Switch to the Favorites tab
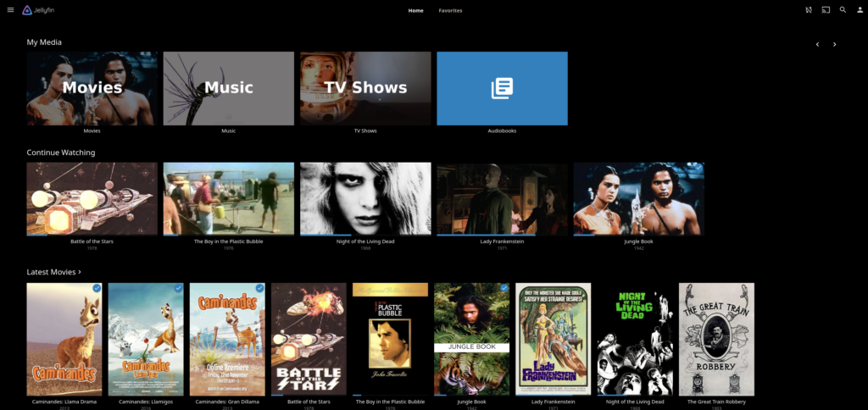 click(451, 10)
